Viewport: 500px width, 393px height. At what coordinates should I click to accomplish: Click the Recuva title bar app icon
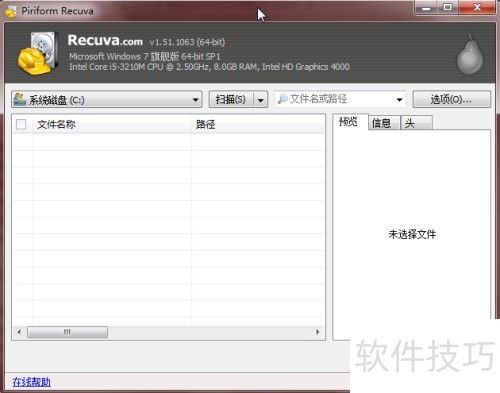point(11,11)
